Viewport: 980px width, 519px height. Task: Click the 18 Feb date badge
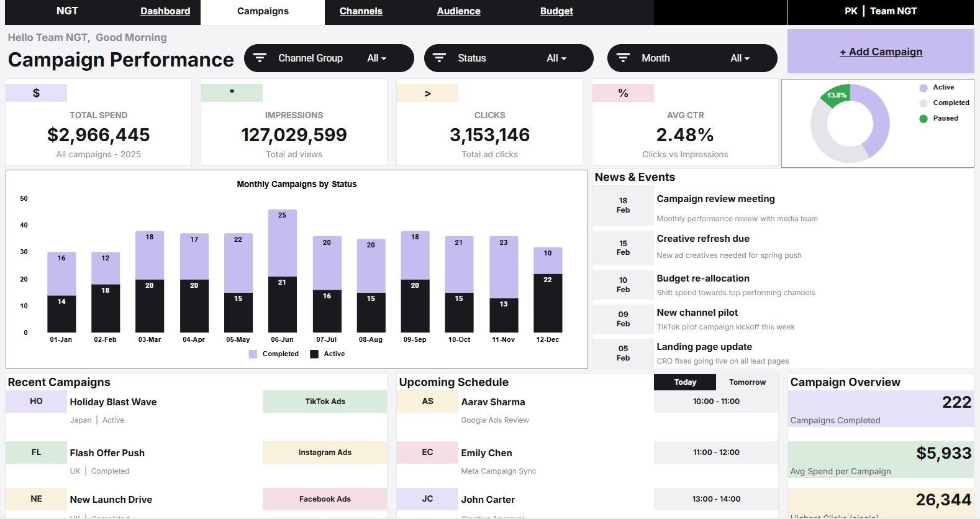(x=623, y=206)
